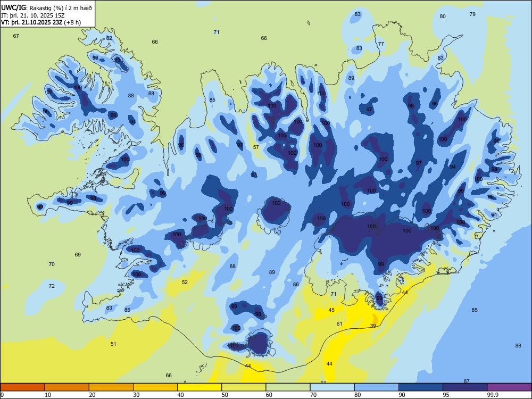Choose the navy 95–99.9 legend swatch

click(465, 387)
